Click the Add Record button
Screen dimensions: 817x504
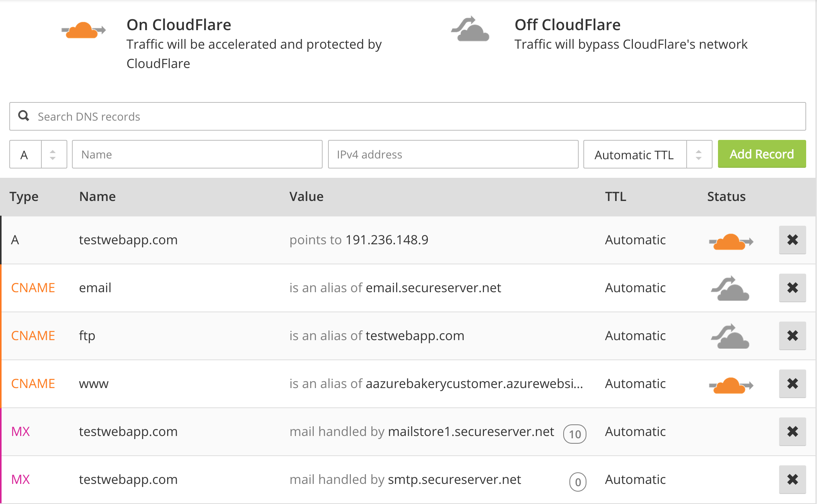(761, 154)
